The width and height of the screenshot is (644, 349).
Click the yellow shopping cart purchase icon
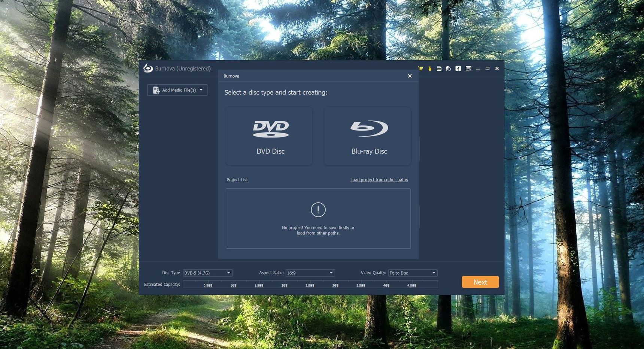[x=420, y=69]
